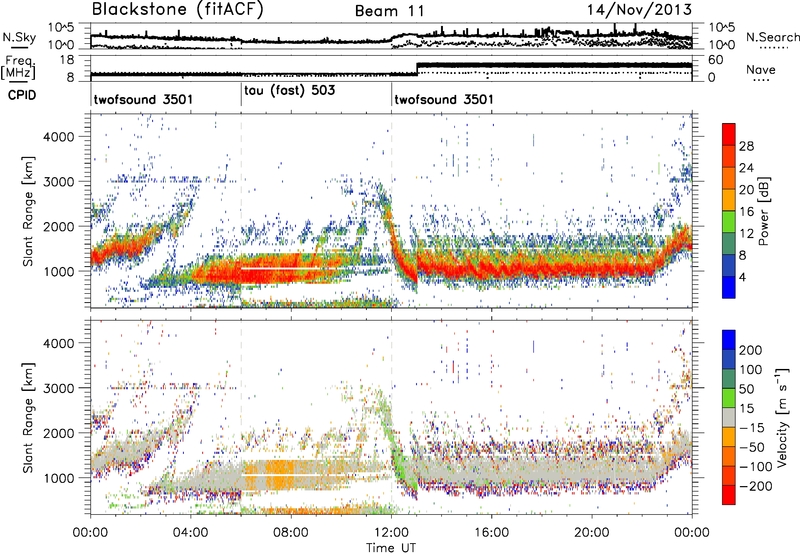The height and width of the screenshot is (554, 800).
Task: Click the "Velocity [m s-1]" colorbar title
Action: pos(782,417)
